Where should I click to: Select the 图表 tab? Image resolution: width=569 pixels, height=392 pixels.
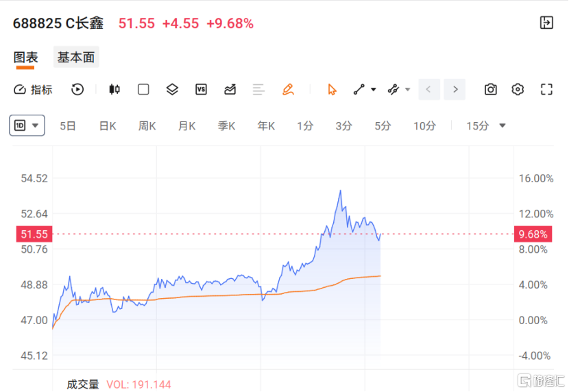tap(26, 58)
